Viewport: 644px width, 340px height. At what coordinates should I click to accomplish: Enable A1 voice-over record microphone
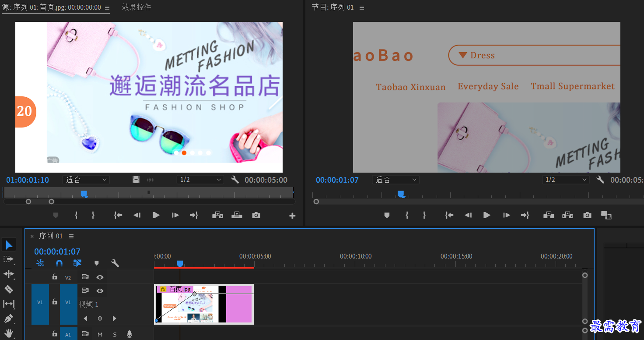[x=129, y=334]
